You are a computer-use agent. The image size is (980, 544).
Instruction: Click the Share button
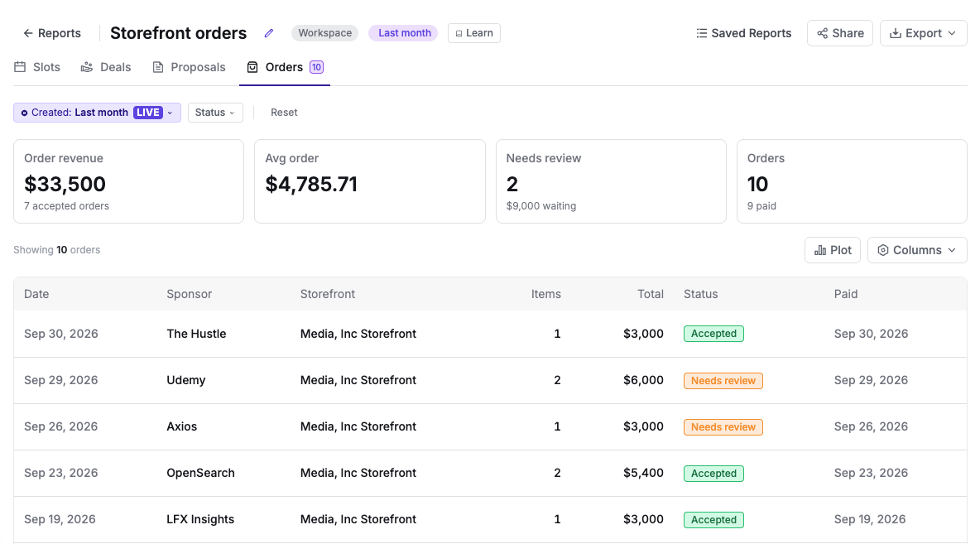click(x=840, y=33)
